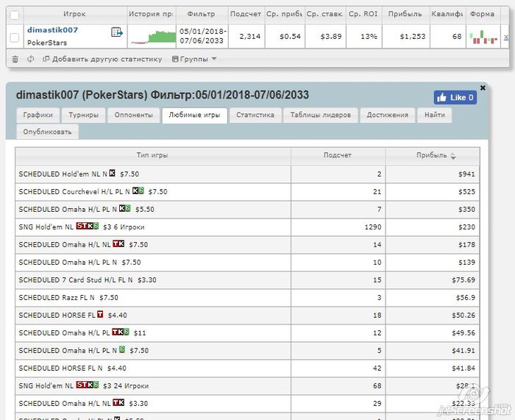Click the TK badge in the Omaha H/L NL $3.30 row
Image resolution: width=515 pixels, height=420 pixels.
pos(118,402)
